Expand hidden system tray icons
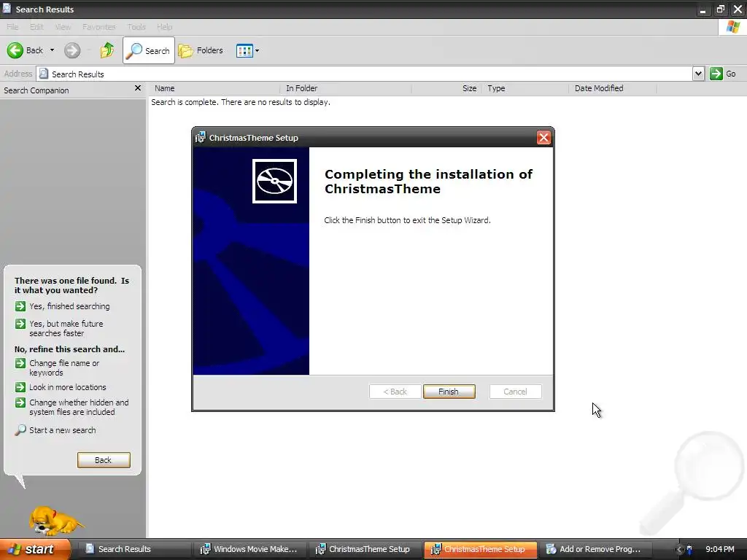 point(680,550)
